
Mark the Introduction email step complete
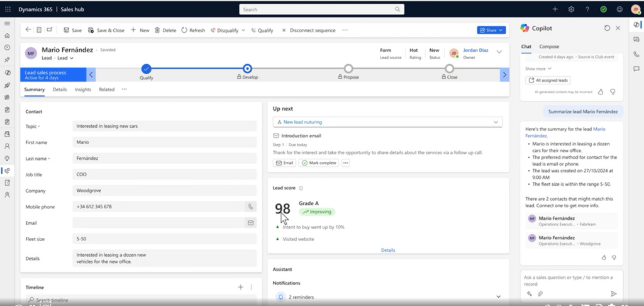point(319,162)
